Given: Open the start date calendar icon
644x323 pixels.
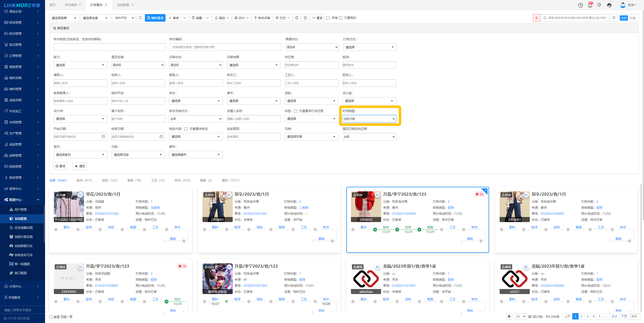Looking at the screenshot, I should click(103, 137).
